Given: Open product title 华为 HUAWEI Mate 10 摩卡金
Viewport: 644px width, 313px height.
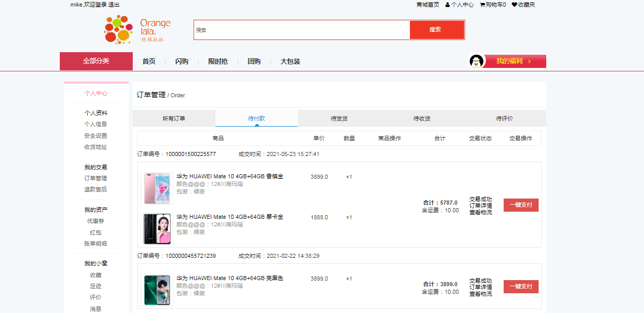Looking at the screenshot, I should [x=230, y=217].
